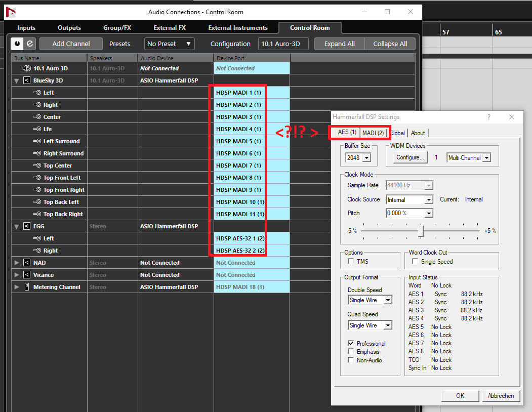
Task: Click the Abbrechen button
Action: [501, 396]
